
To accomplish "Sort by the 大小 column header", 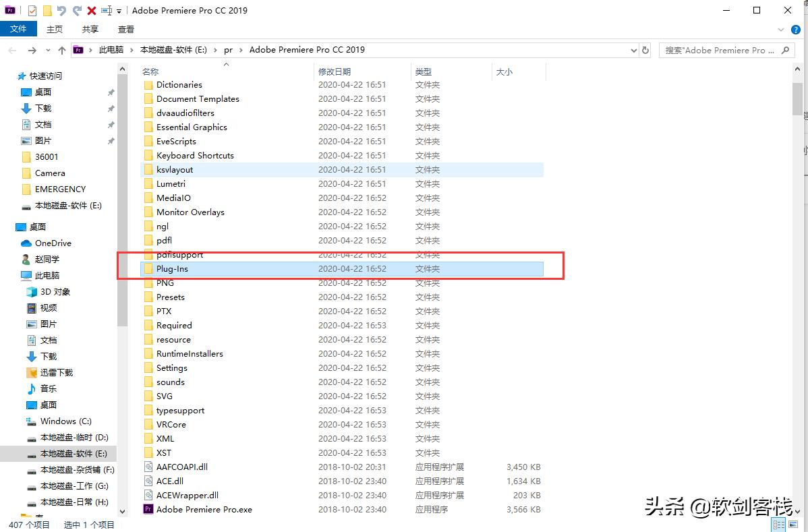I will click(x=504, y=71).
